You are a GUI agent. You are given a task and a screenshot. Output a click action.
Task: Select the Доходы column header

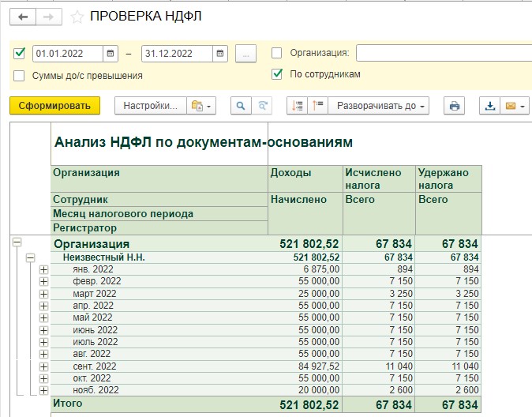(305, 179)
